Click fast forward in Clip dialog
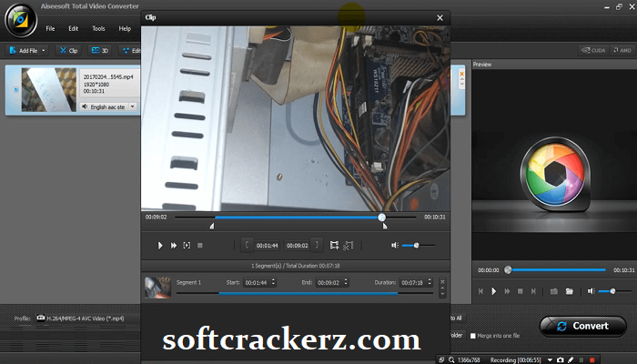Image resolution: width=637 pixels, height=364 pixels. click(x=174, y=246)
